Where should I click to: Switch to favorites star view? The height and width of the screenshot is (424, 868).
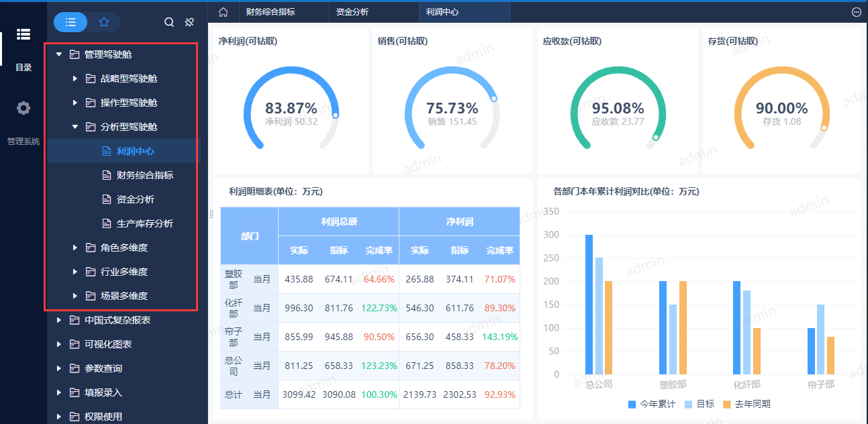[104, 22]
